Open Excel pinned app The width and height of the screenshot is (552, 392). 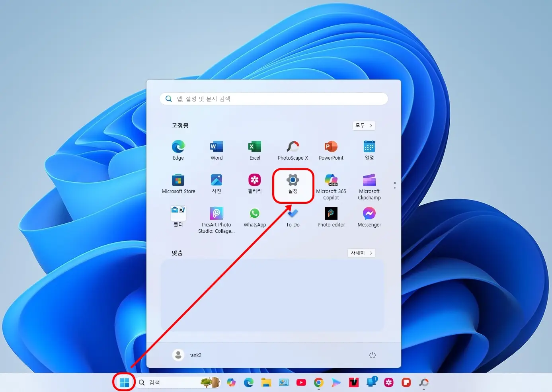click(x=255, y=150)
